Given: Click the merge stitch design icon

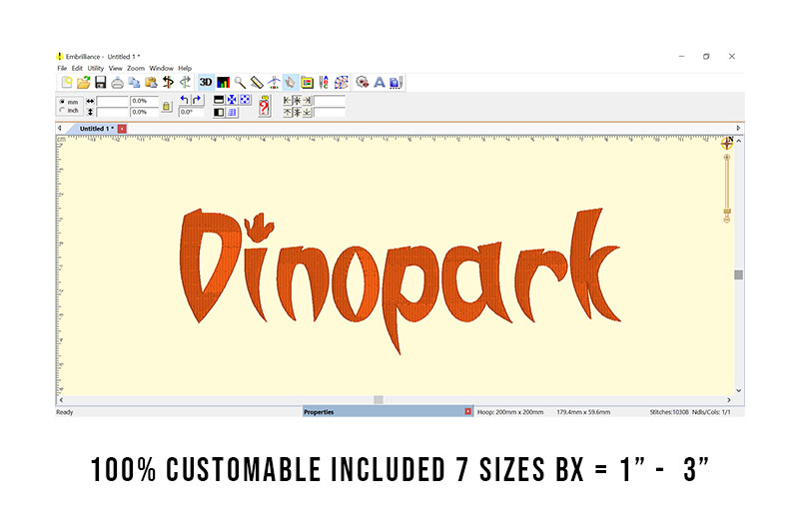Looking at the screenshot, I should pyautogui.click(x=363, y=82).
